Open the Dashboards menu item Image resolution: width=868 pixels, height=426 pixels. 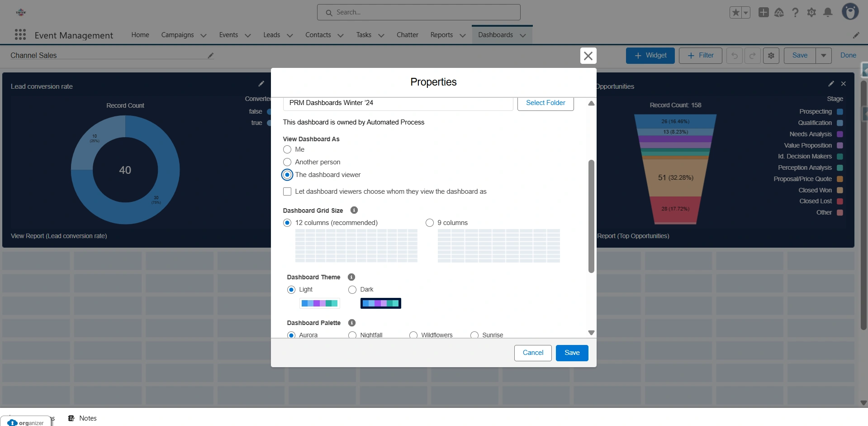pyautogui.click(x=495, y=34)
